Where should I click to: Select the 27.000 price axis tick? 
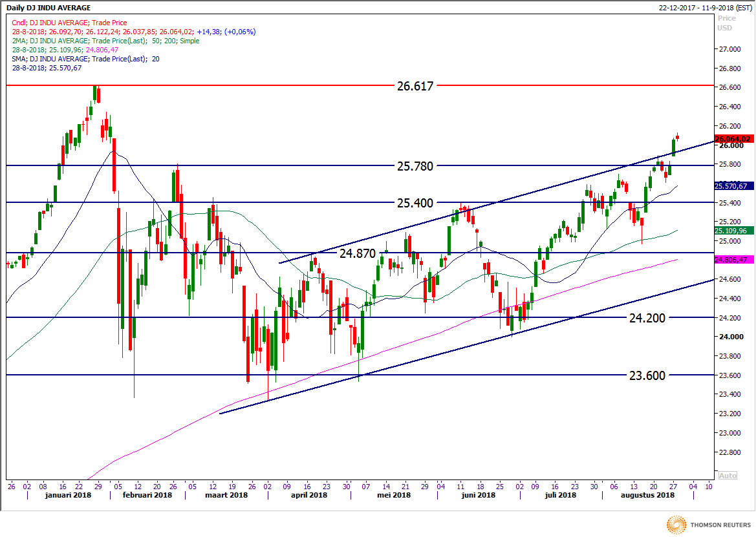pyautogui.click(x=729, y=49)
